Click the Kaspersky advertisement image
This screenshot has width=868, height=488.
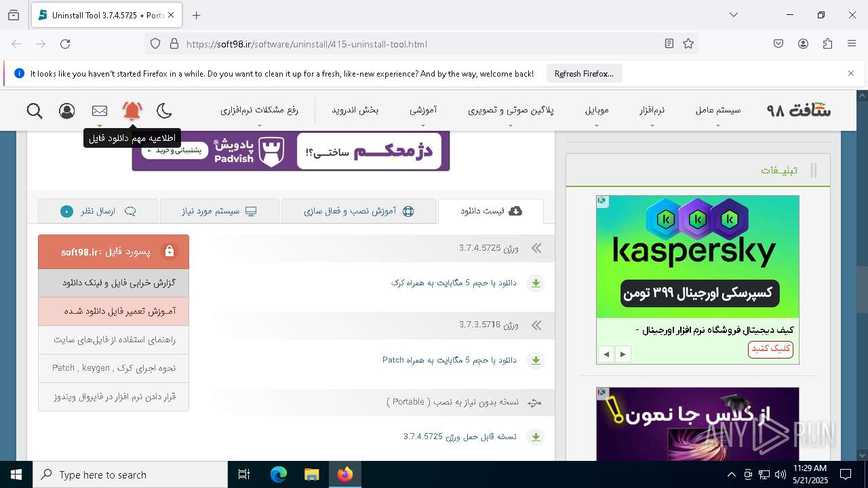pos(698,257)
